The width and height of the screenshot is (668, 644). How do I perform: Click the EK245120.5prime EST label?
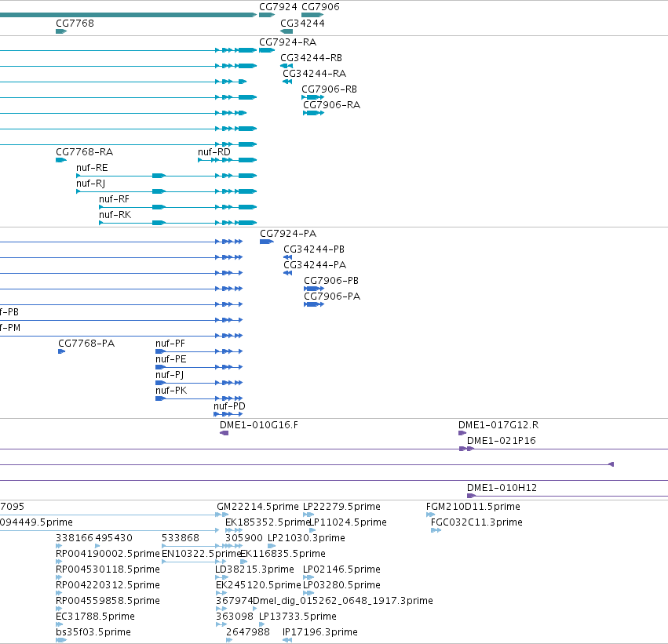click(x=258, y=586)
